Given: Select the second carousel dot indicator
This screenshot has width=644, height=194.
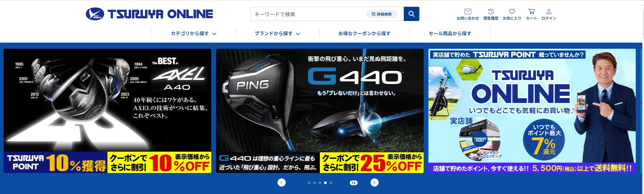Looking at the screenshot, I should [x=315, y=183].
